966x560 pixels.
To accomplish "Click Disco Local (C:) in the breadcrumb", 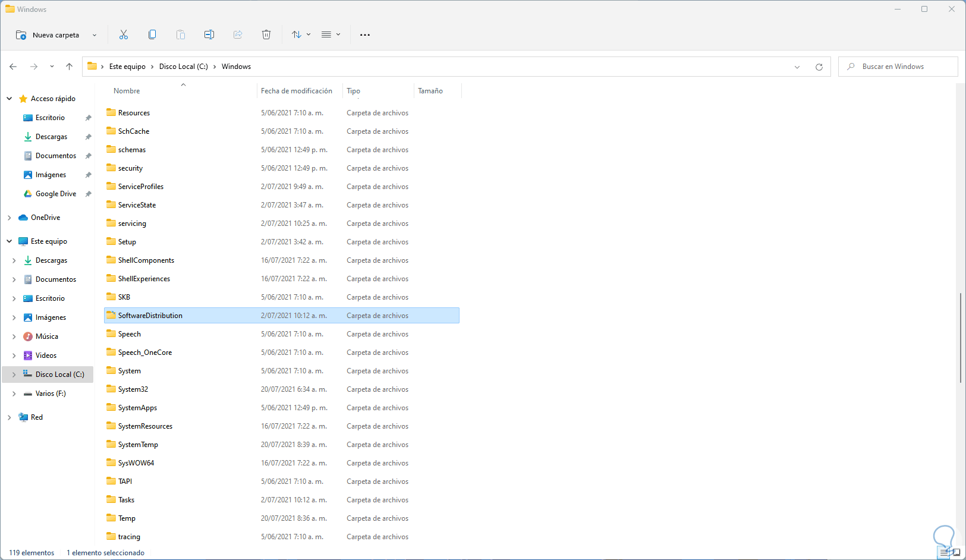I will coord(184,67).
